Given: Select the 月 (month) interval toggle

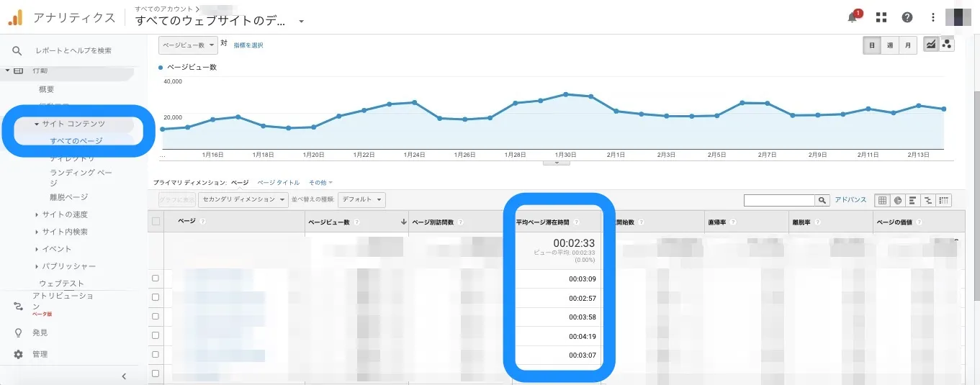Looking at the screenshot, I should (908, 45).
